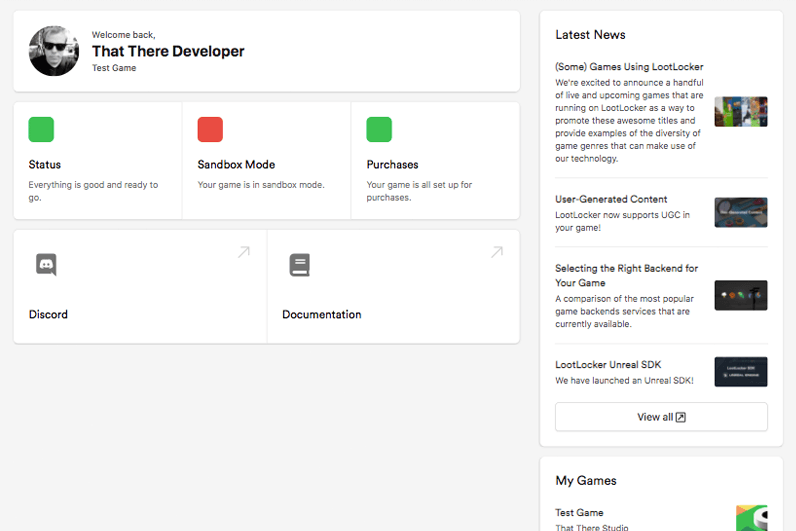Open 'User-Generated Content' news article
This screenshot has height=531, width=796.
[611, 199]
